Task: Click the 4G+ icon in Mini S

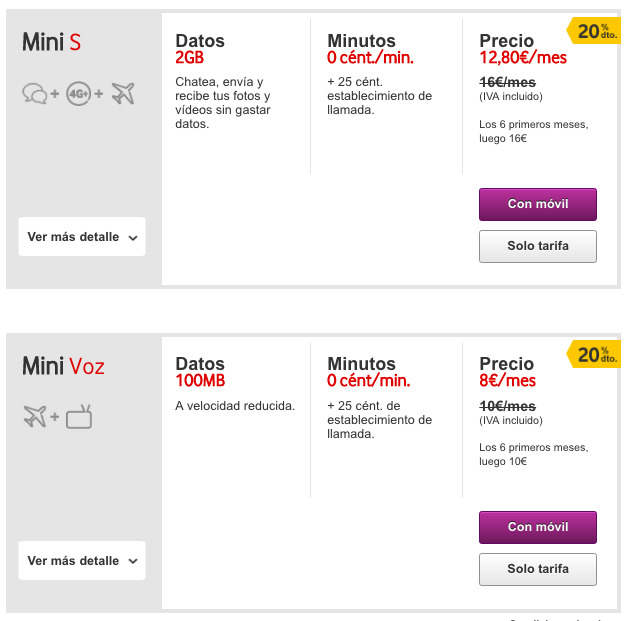Action: pos(78,94)
